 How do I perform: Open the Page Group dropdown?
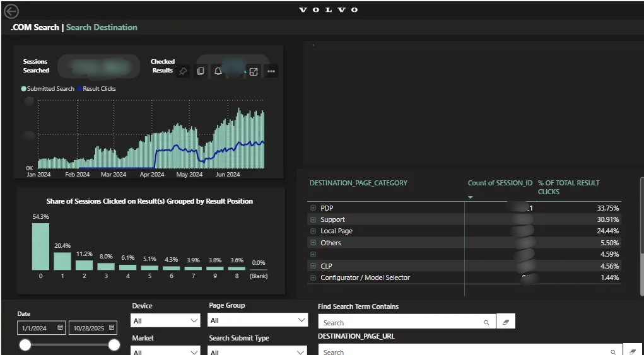(x=257, y=320)
